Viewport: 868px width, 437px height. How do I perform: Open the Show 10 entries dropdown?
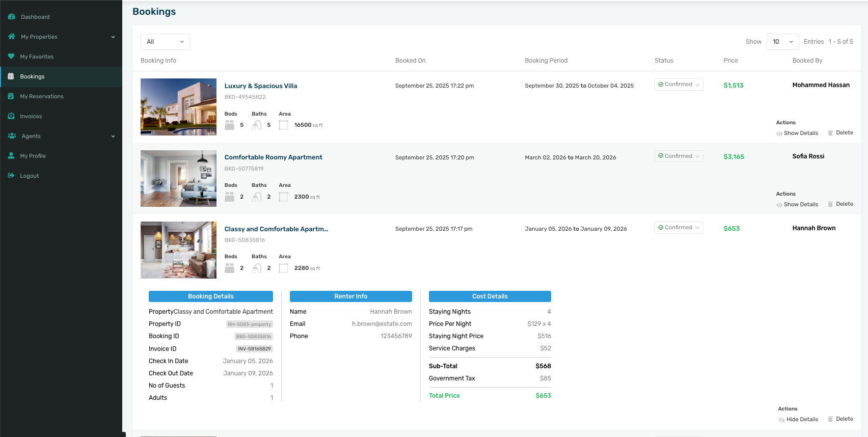pos(782,42)
